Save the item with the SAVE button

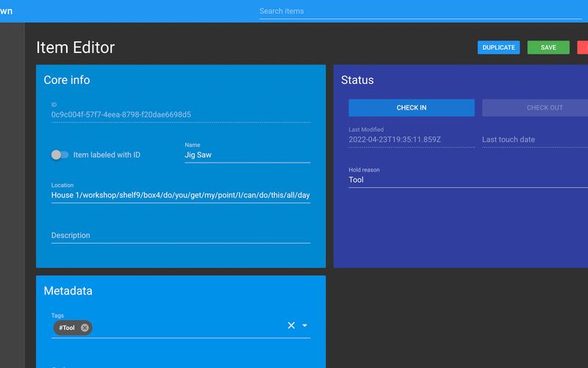[548, 48]
